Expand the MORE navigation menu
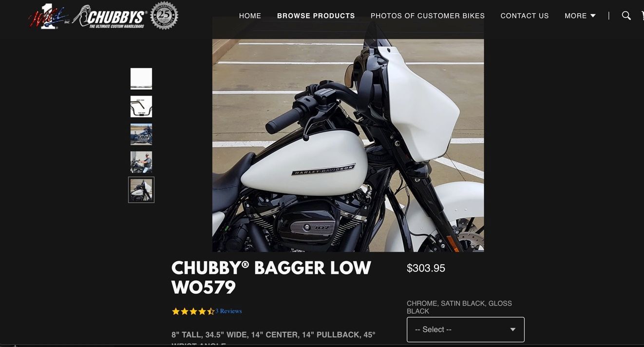The height and width of the screenshot is (347, 644). (x=580, y=16)
